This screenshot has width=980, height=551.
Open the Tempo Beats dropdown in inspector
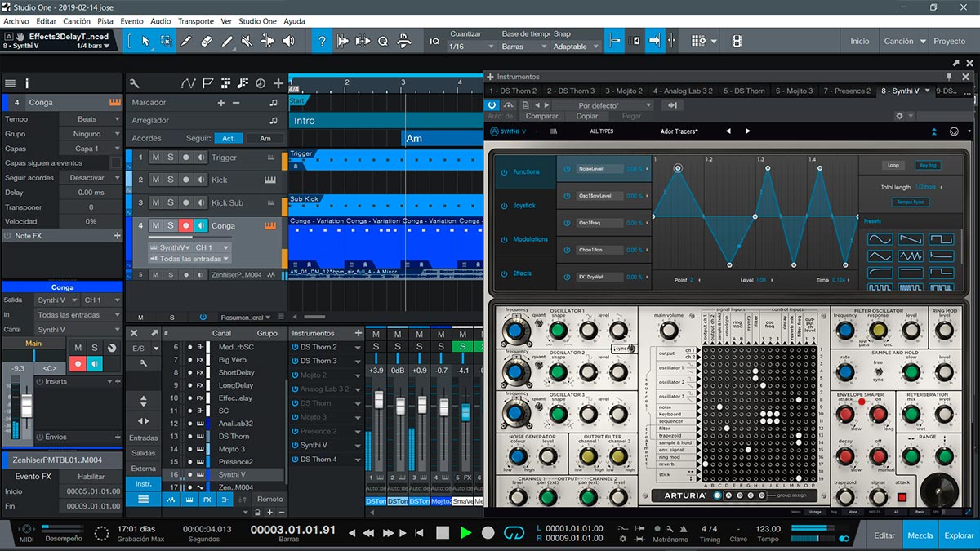pyautogui.click(x=91, y=119)
